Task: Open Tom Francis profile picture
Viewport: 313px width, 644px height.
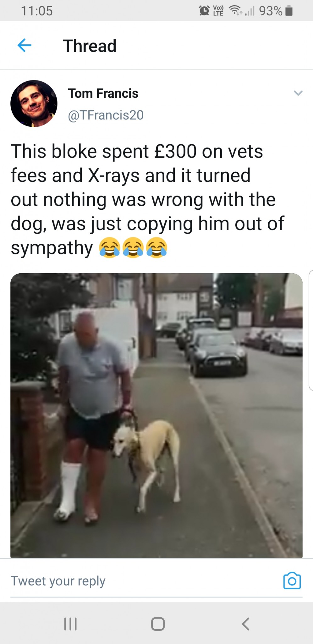Action: [34, 103]
